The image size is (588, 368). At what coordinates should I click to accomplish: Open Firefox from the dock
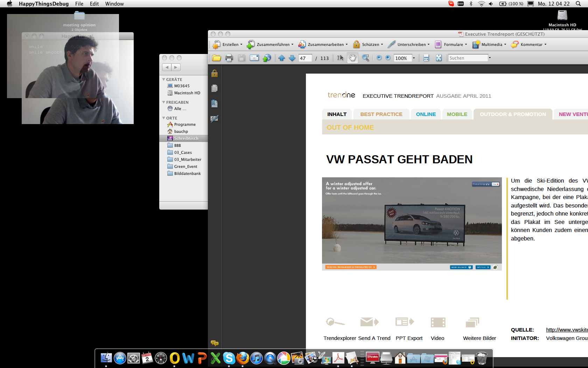[243, 358]
